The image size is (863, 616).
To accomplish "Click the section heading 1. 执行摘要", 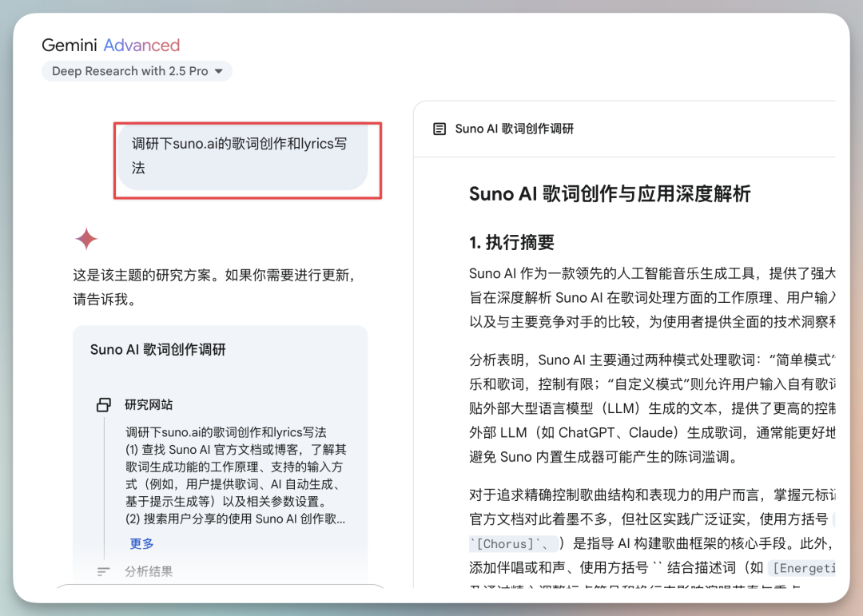I will [x=511, y=242].
